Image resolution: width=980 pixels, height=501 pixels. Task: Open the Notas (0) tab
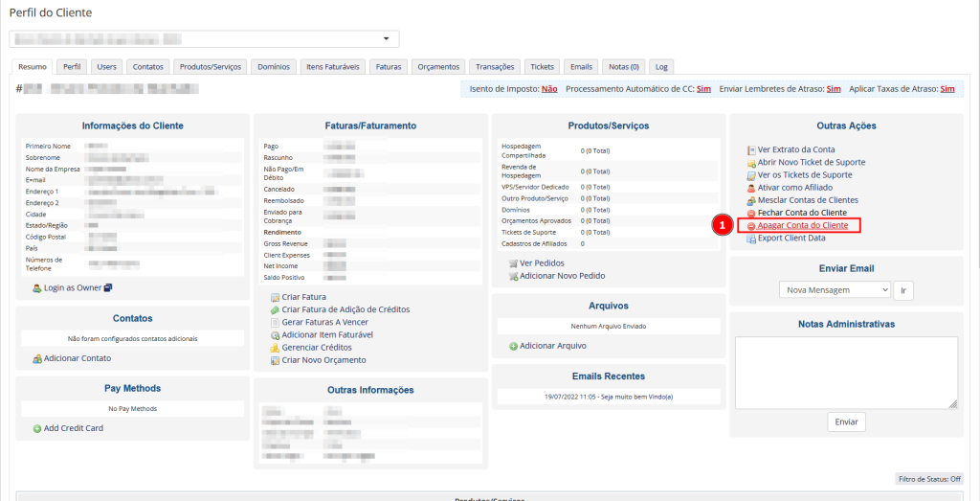(624, 67)
